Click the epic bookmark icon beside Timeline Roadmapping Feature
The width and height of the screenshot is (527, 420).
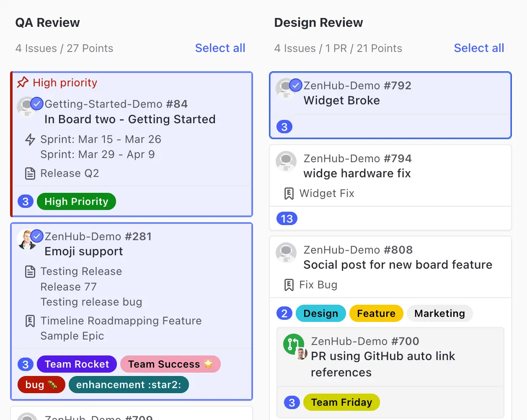(30, 321)
